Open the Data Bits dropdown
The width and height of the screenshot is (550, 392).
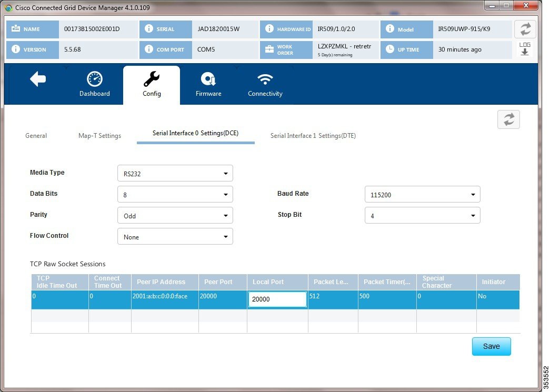[x=175, y=194]
